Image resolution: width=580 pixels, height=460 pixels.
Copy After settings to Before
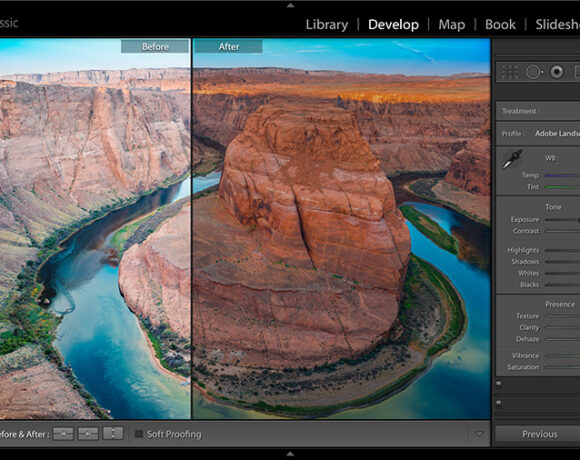coord(88,433)
